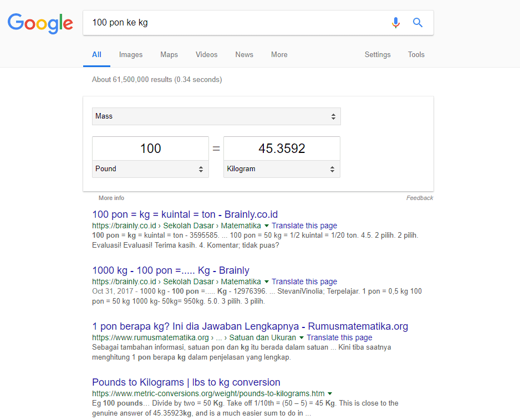Click the Google logo

coord(40,23)
